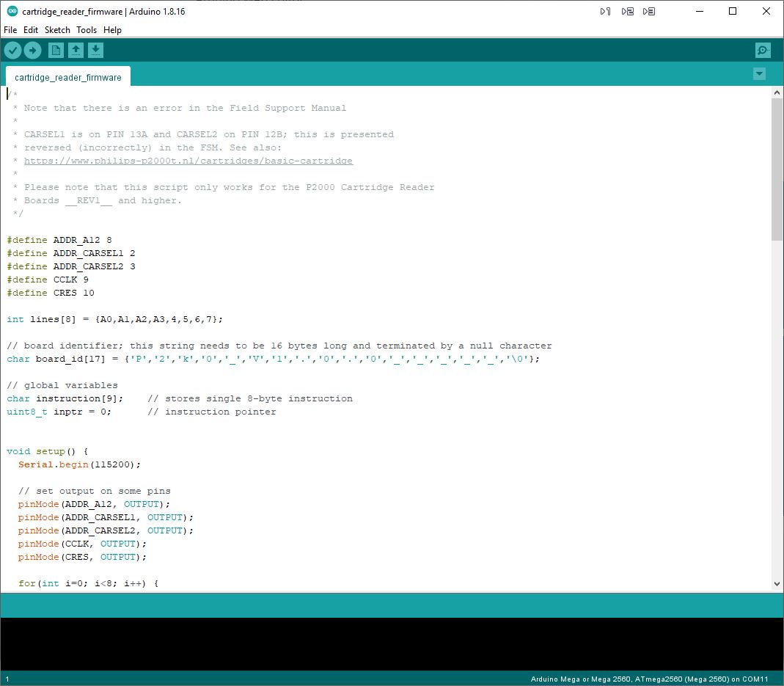Viewport: 784px width, 686px height.
Task: Click the '// set output on some pins' comment
Action: (95, 491)
